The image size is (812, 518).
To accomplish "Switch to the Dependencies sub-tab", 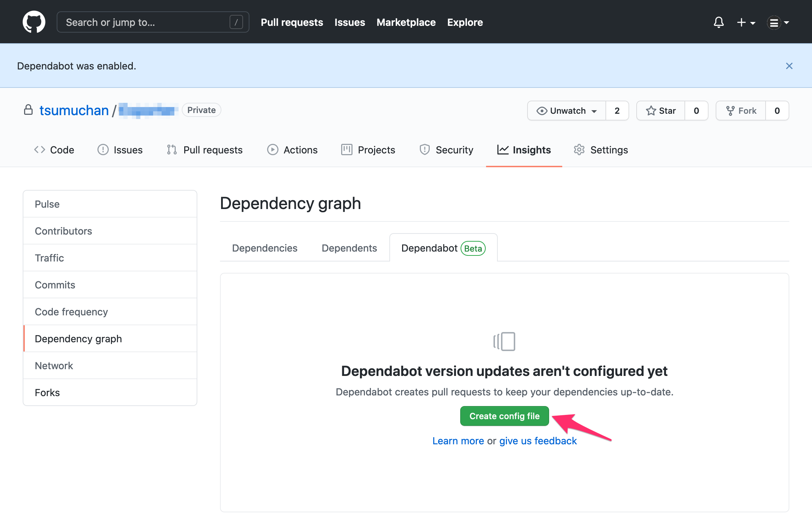I will click(265, 248).
